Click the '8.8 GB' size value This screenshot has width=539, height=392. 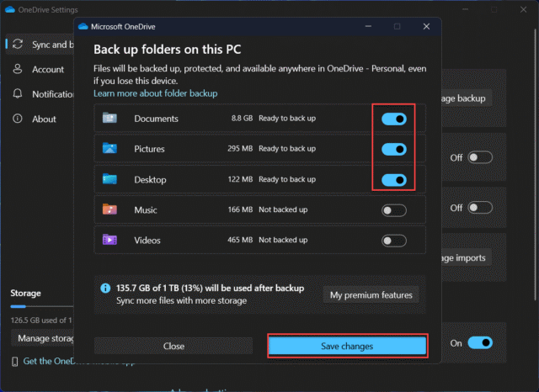pyautogui.click(x=242, y=118)
